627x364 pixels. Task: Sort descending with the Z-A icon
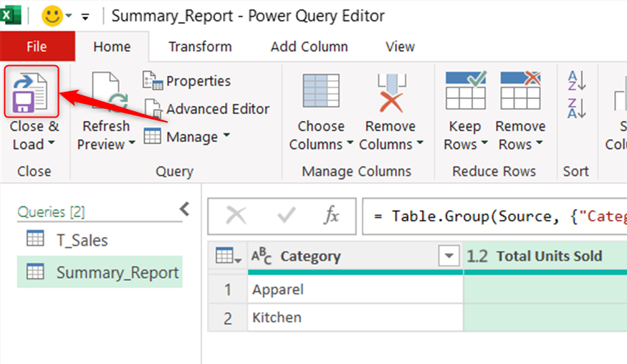tap(577, 108)
